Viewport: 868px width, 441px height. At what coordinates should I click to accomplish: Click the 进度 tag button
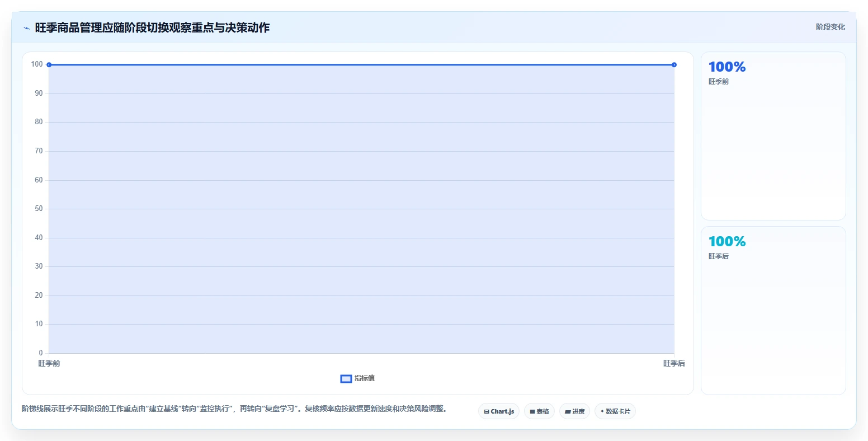click(574, 411)
